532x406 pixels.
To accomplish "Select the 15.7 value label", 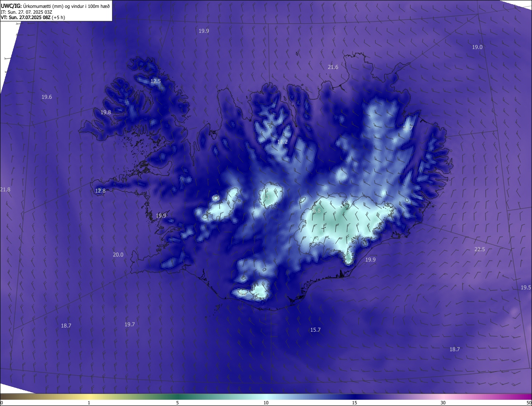I will click(315, 330).
